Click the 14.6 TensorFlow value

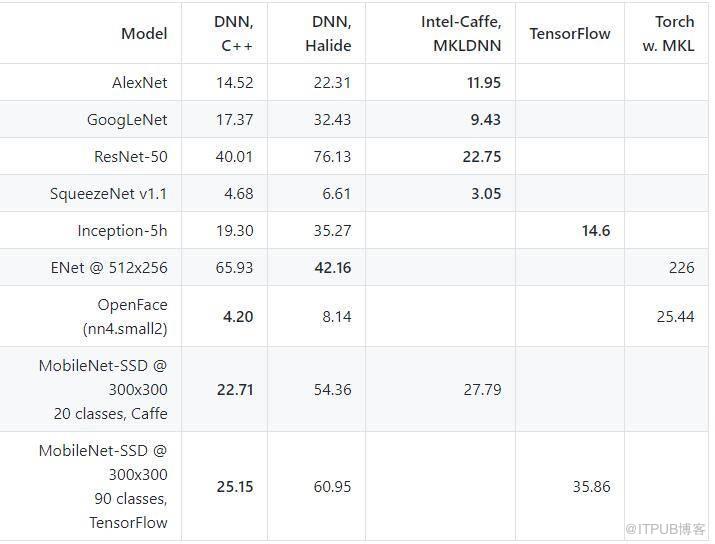click(x=596, y=230)
